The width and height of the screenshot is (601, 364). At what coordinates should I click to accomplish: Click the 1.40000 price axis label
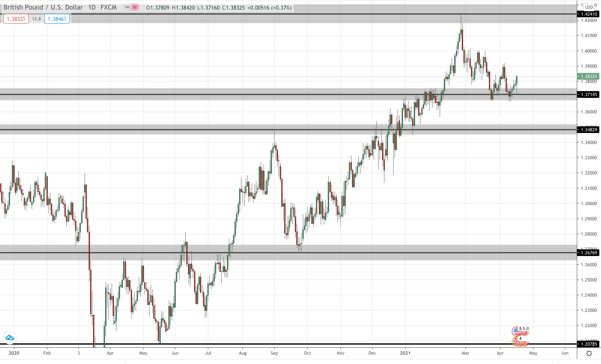coord(588,51)
